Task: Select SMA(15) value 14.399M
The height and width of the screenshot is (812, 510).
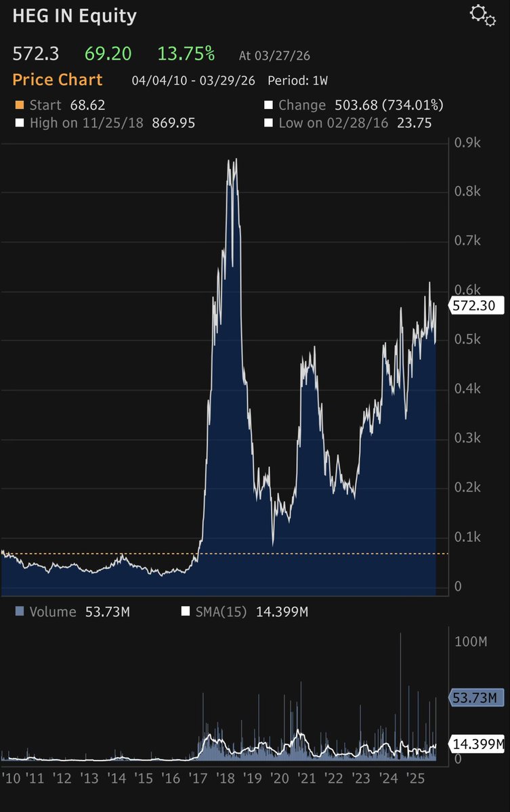Action: coord(282,612)
